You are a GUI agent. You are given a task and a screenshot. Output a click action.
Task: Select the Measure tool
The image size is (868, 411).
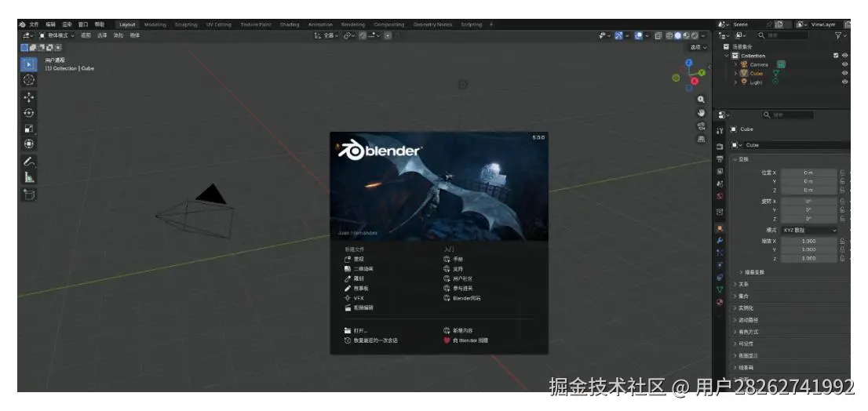pos(29,177)
